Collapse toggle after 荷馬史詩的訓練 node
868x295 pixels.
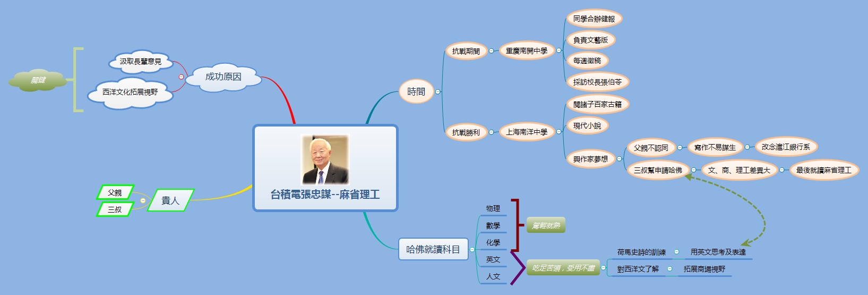[x=676, y=252]
